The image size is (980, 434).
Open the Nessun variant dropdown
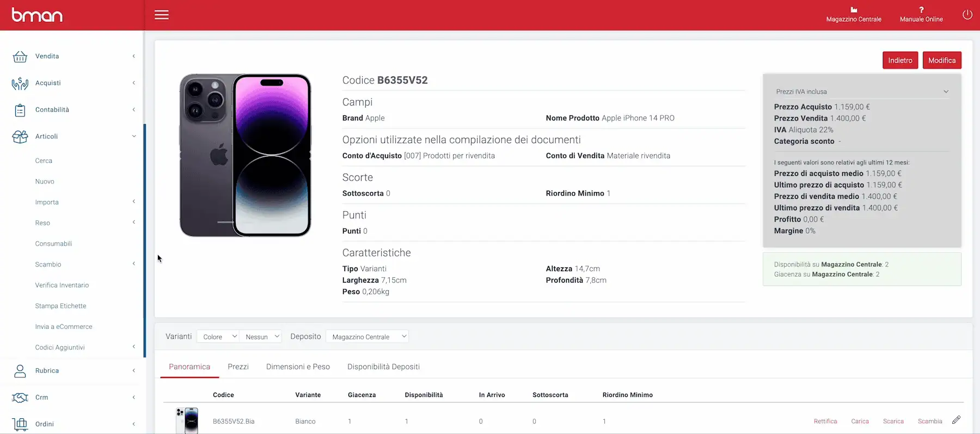[261, 337]
